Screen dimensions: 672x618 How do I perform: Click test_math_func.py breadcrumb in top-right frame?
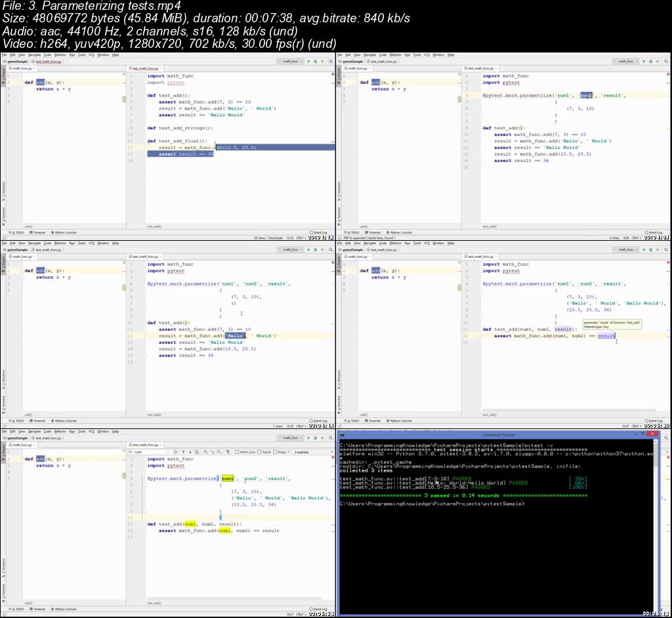click(x=383, y=62)
